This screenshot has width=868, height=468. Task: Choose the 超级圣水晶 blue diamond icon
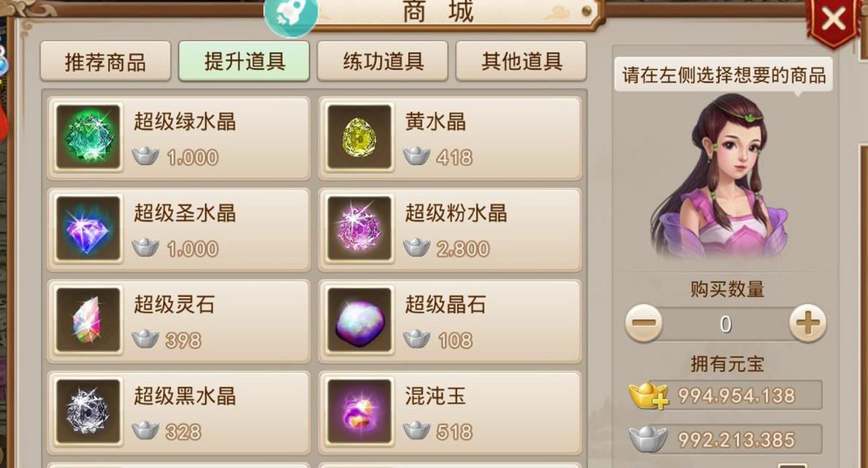point(88,228)
